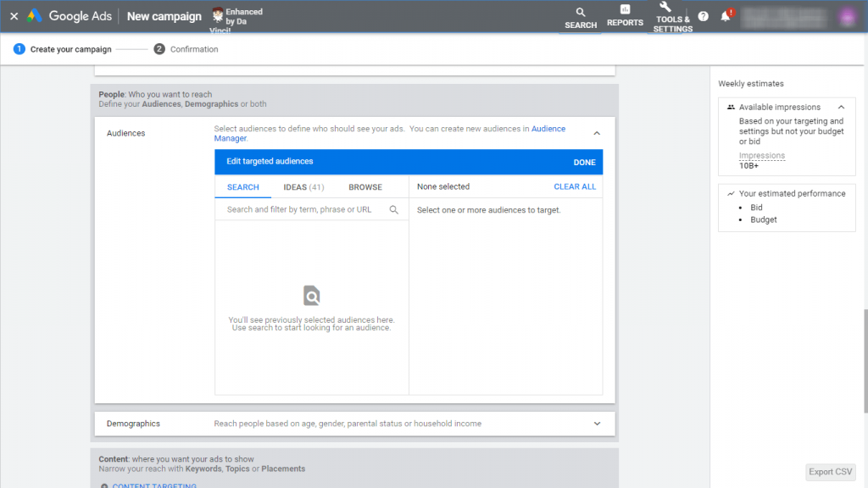
Task: Open the Reports chart icon
Action: click(625, 9)
